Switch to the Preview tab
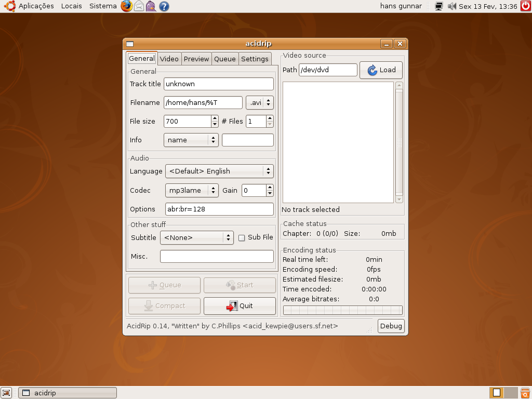Viewport: 532px width, 399px height. coord(196,59)
